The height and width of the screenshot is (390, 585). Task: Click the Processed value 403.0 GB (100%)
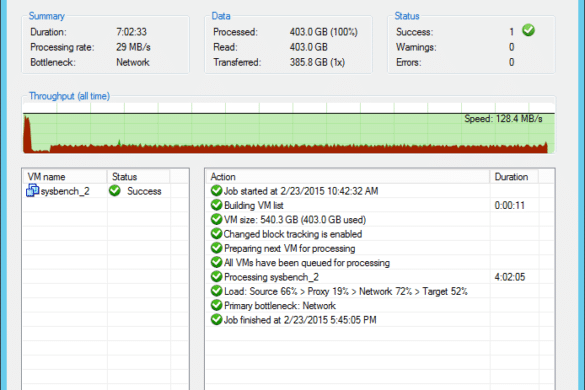coord(323,32)
